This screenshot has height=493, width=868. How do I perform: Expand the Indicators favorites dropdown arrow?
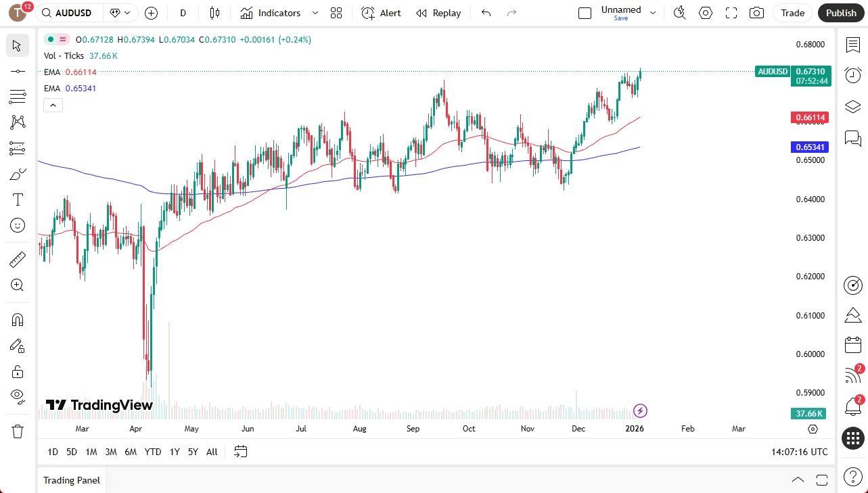315,13
